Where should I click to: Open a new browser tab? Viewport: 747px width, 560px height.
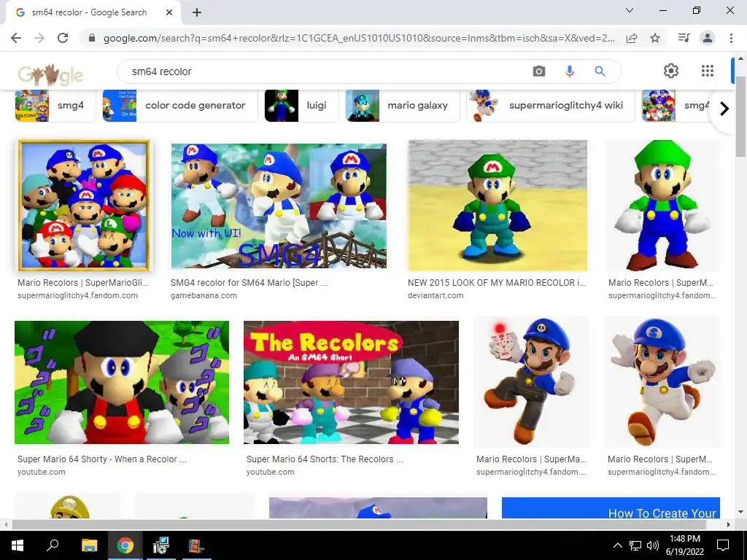(x=197, y=13)
